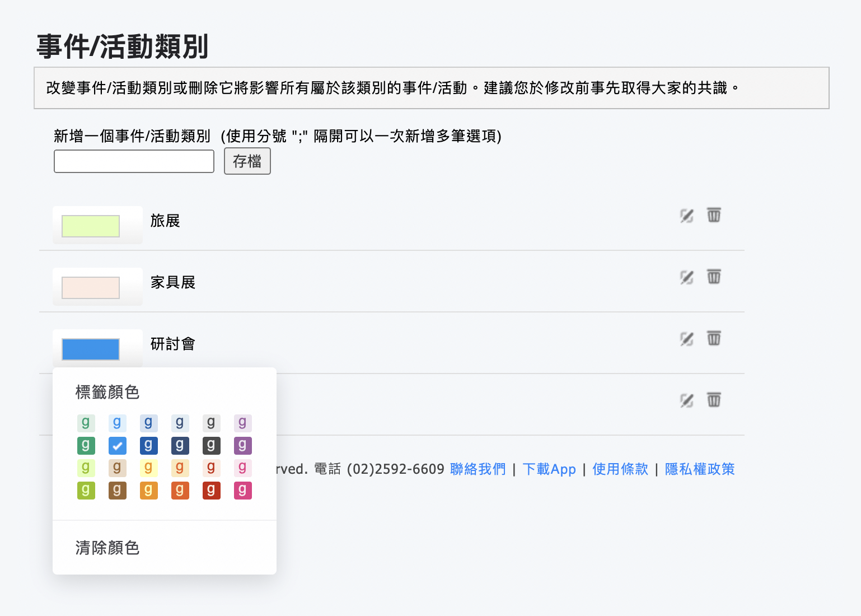Open the blue color box next to 研討會
Screen dimensions: 861x616
pos(90,349)
